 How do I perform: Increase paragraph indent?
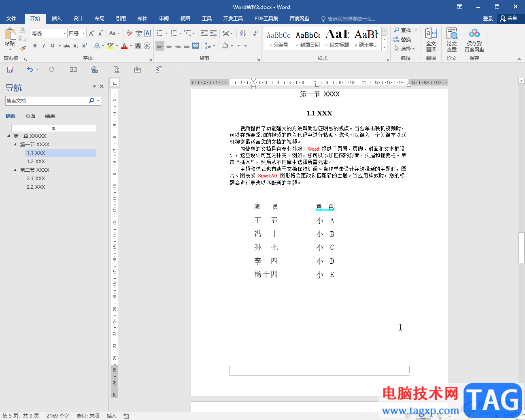(x=213, y=33)
